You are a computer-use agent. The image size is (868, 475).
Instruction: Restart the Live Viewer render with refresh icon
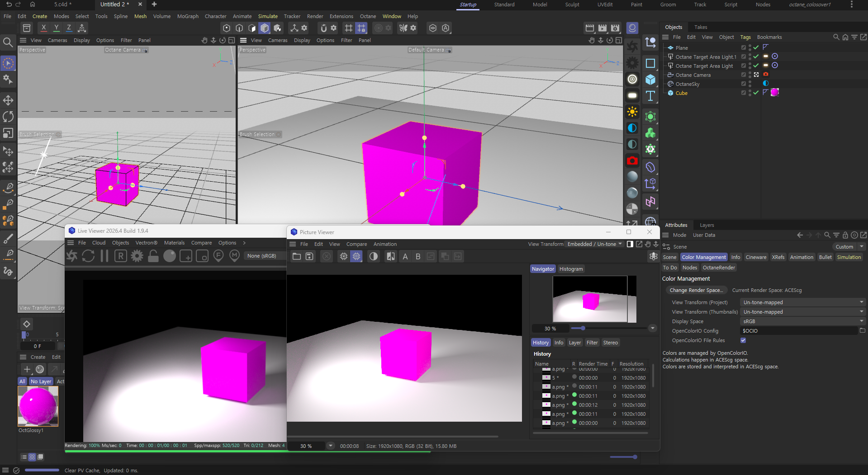click(88, 256)
